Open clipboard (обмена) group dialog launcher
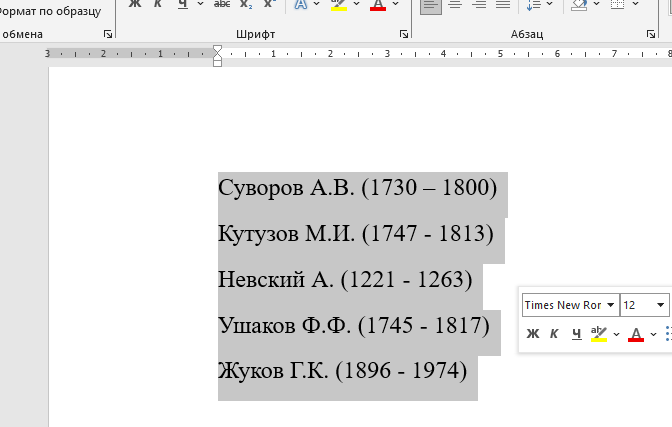 [108, 34]
